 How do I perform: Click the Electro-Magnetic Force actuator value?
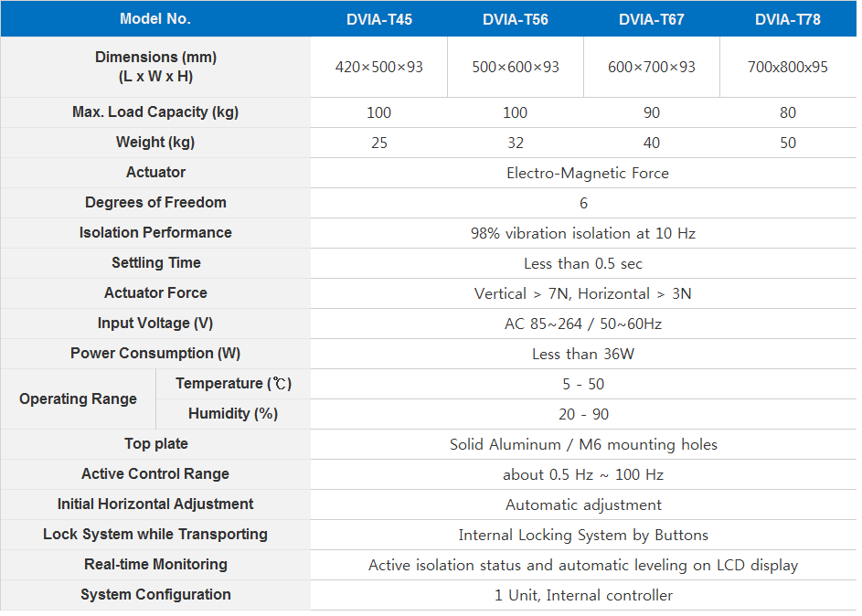coord(583,173)
